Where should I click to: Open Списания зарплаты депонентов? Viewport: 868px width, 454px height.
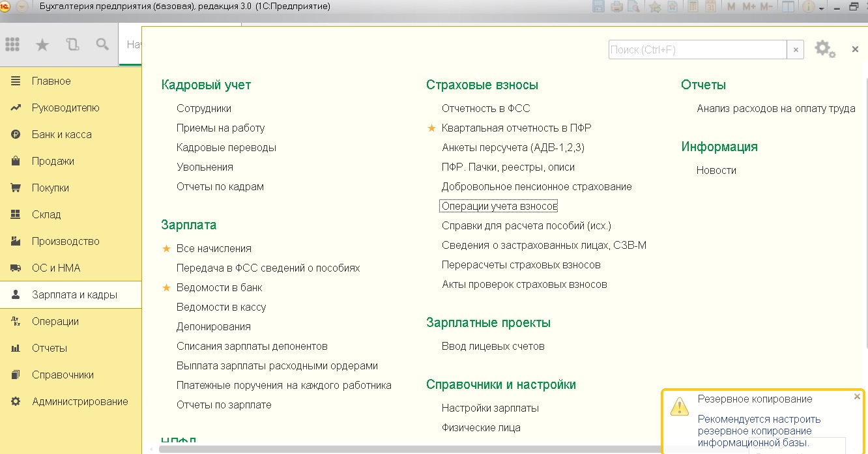coord(252,346)
